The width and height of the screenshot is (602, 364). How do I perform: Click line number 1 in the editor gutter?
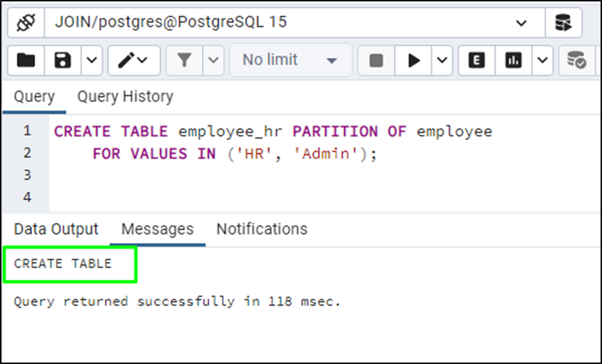(x=27, y=131)
